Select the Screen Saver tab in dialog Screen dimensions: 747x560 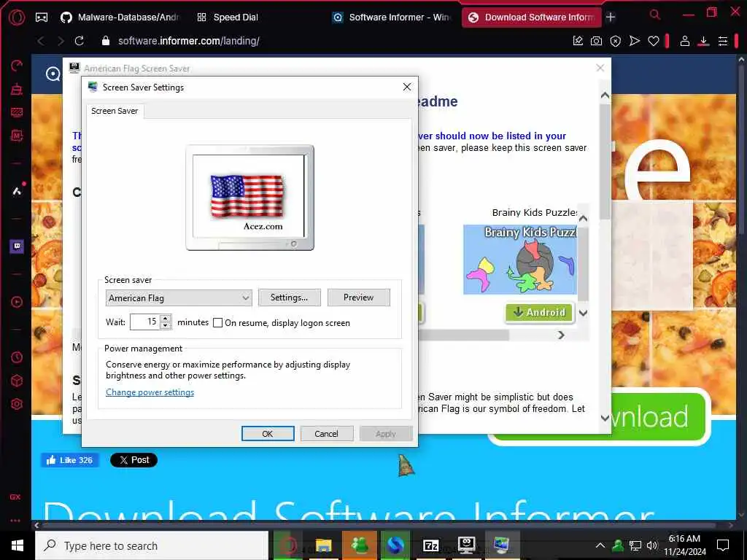pyautogui.click(x=115, y=111)
